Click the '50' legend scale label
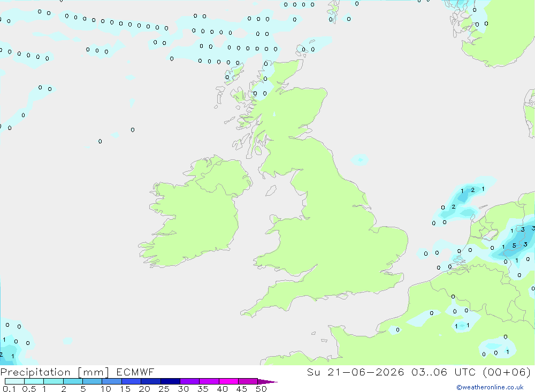Viewport: 535px width, 392px height. tap(261, 389)
